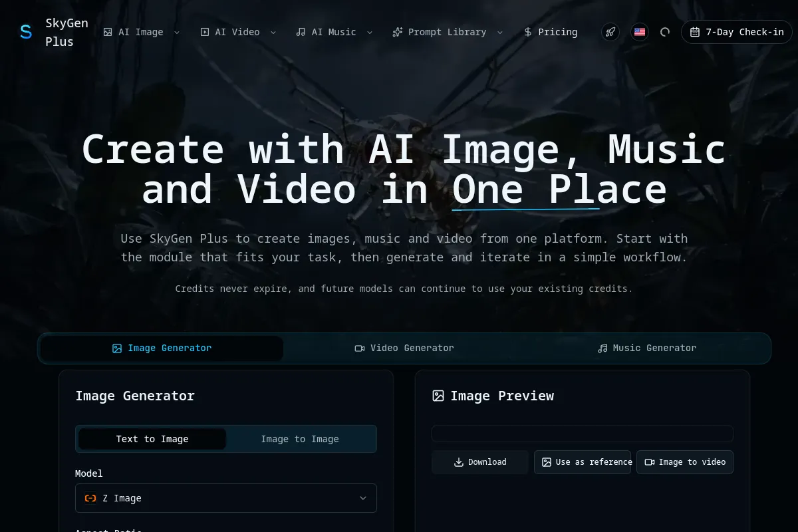Click the Image Generator tab picture icon
Viewport: 798px width, 532px height.
click(117, 348)
